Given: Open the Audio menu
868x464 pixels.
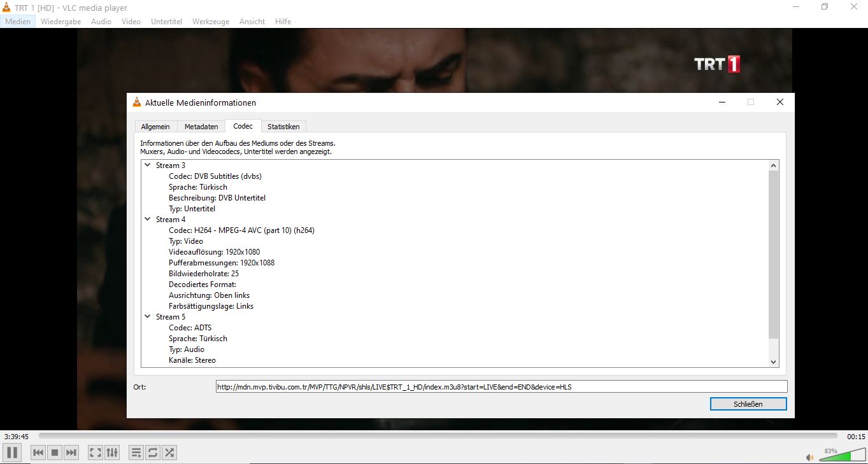Looking at the screenshot, I should click(x=101, y=21).
